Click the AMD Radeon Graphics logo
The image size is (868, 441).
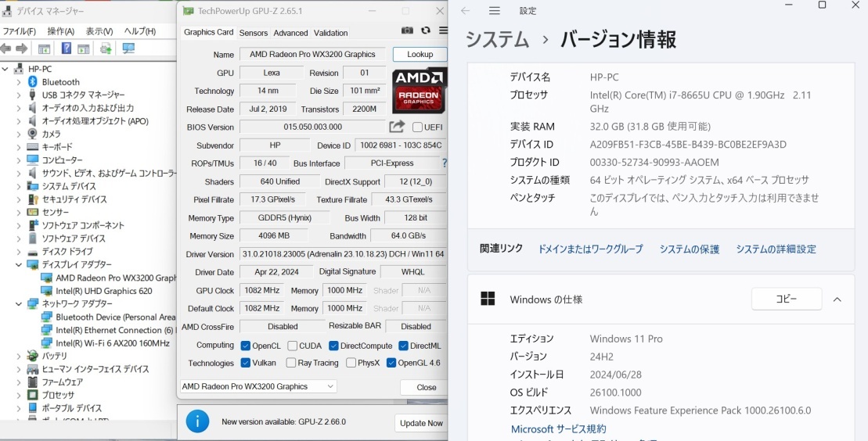[x=419, y=90]
